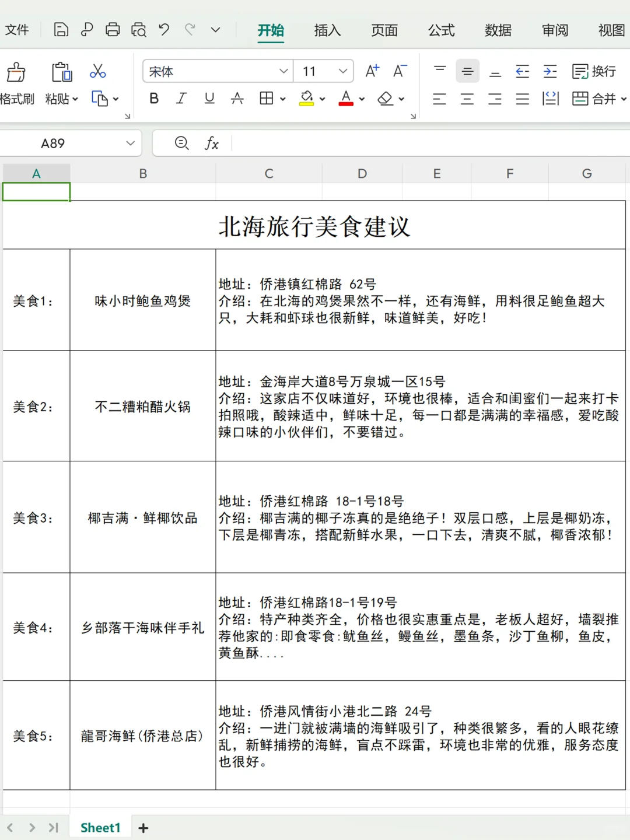This screenshot has width=630, height=840.
Task: Toggle 换行 wrap text
Action: 594,71
